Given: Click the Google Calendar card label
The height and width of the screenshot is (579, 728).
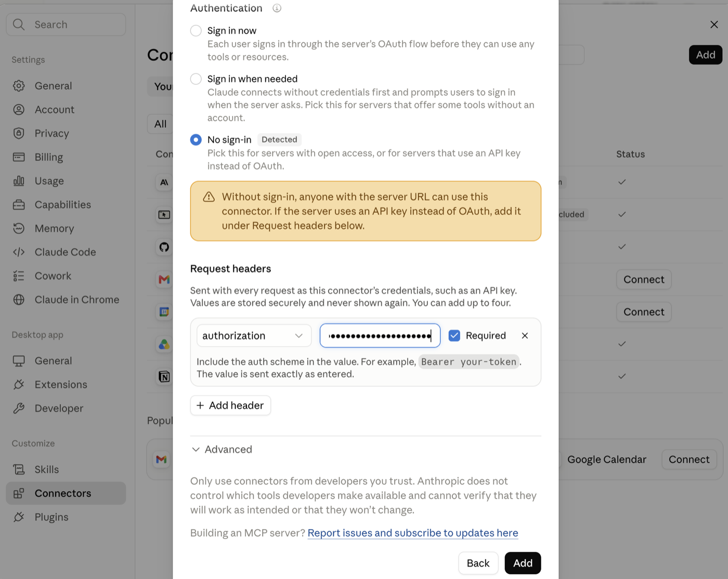Looking at the screenshot, I should 607,459.
